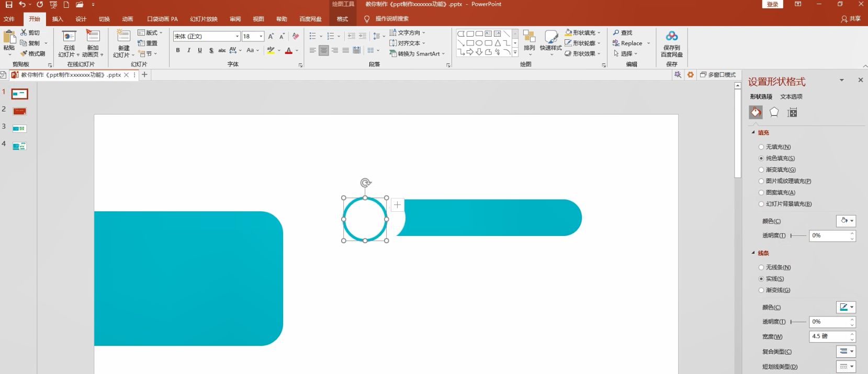The image size is (868, 374).
Task: Apply text shadow S icon
Action: pos(211,50)
